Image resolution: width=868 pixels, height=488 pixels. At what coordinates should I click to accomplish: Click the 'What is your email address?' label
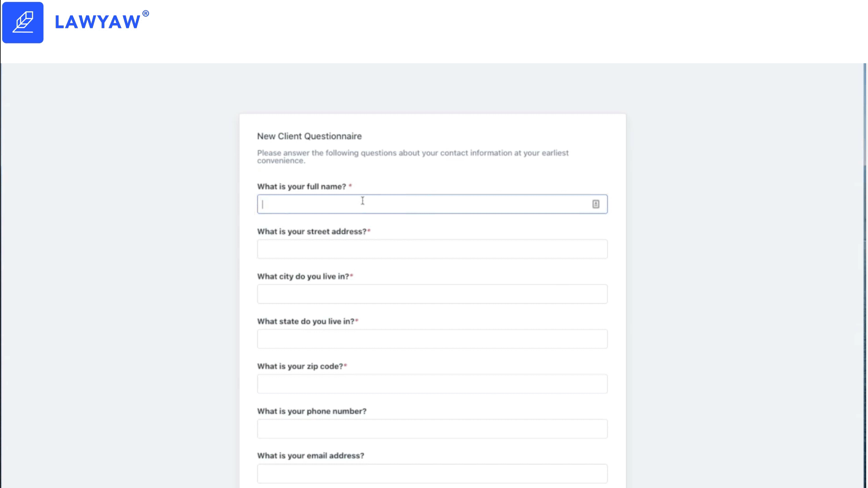point(311,456)
